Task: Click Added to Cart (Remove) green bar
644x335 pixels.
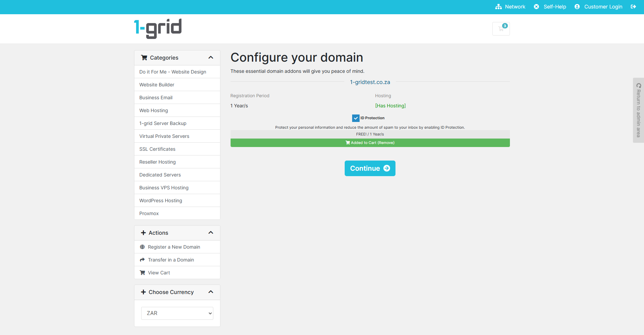Action: click(x=370, y=143)
